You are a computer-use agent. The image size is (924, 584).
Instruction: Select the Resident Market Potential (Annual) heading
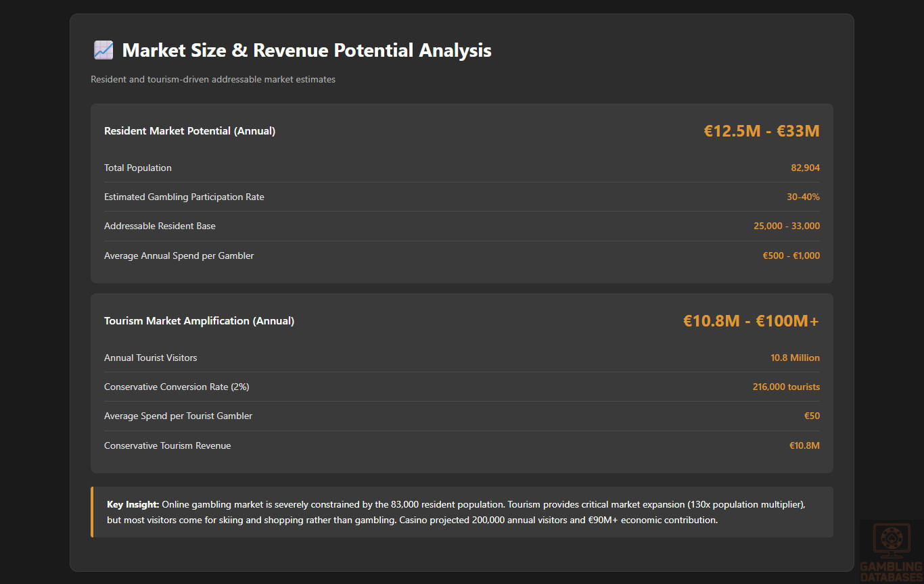pos(189,131)
